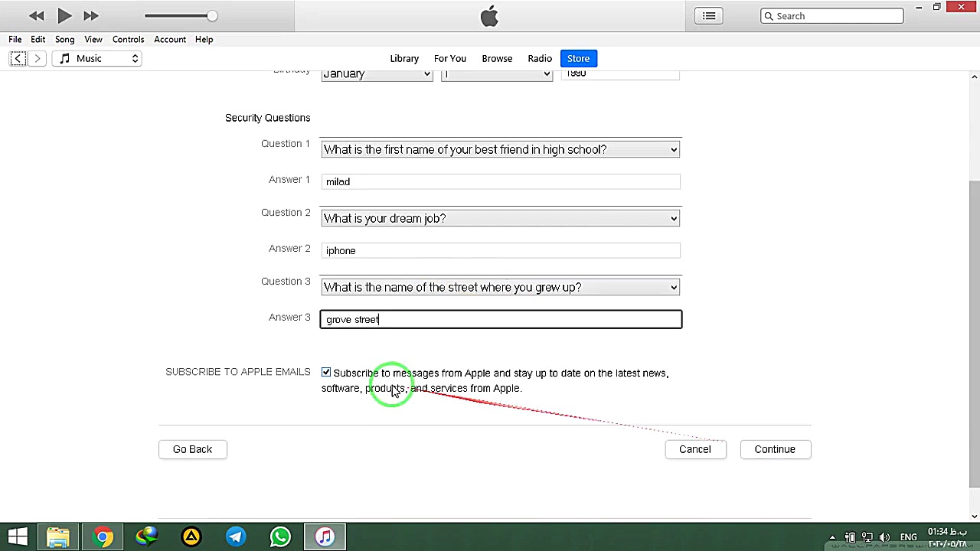This screenshot has width=980, height=551.
Task: Click the vertical scrollbar of the page
Action: tap(974, 333)
